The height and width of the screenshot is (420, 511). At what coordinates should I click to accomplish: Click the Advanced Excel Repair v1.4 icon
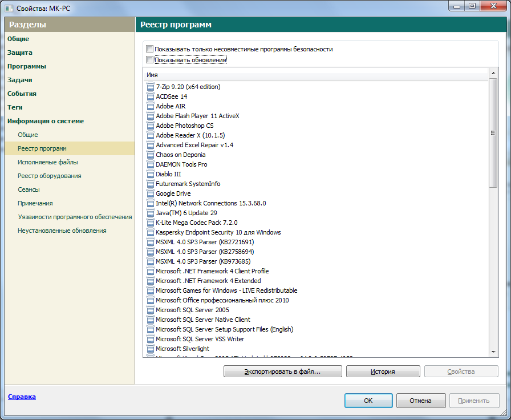(x=150, y=145)
